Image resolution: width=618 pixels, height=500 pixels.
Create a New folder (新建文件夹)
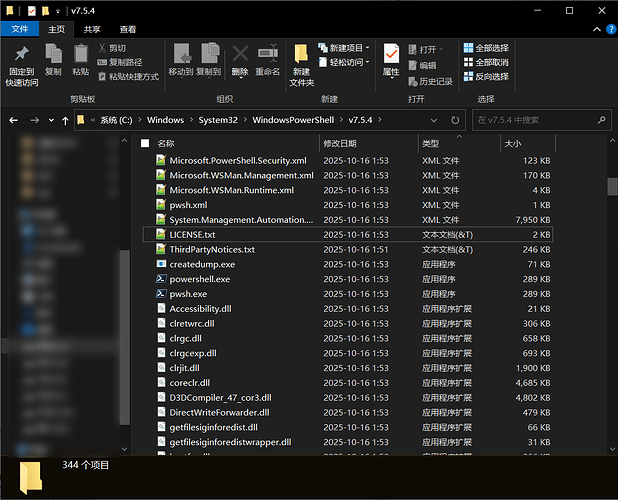302,66
